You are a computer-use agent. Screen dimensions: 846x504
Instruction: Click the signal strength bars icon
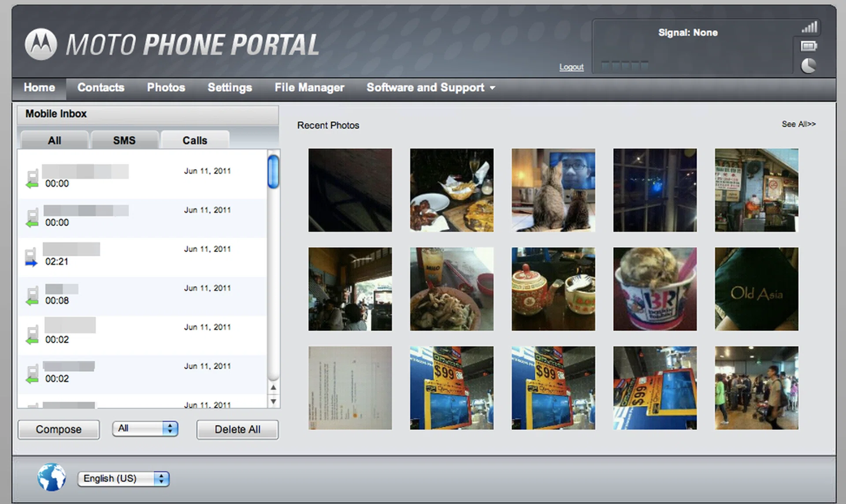[x=809, y=28]
